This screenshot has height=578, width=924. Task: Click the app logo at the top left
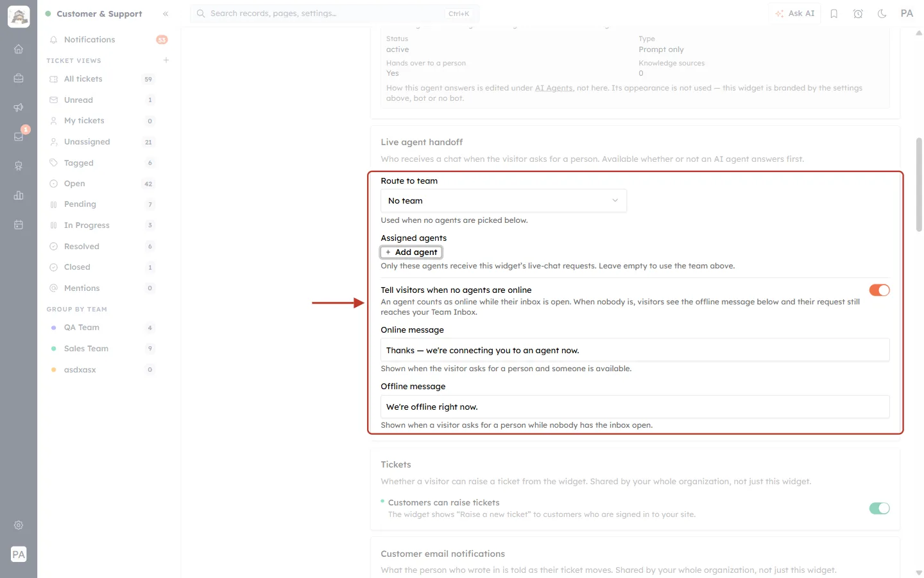19,17
